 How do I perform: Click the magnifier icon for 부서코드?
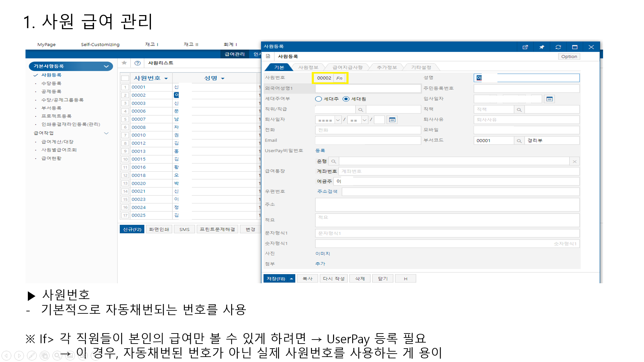click(519, 141)
